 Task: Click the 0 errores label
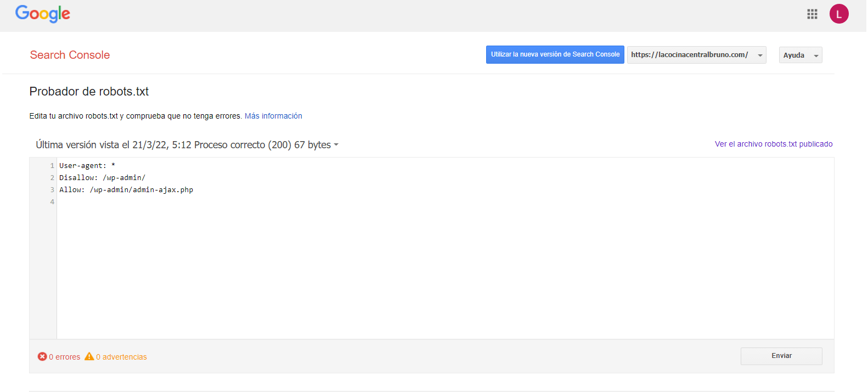tap(65, 357)
